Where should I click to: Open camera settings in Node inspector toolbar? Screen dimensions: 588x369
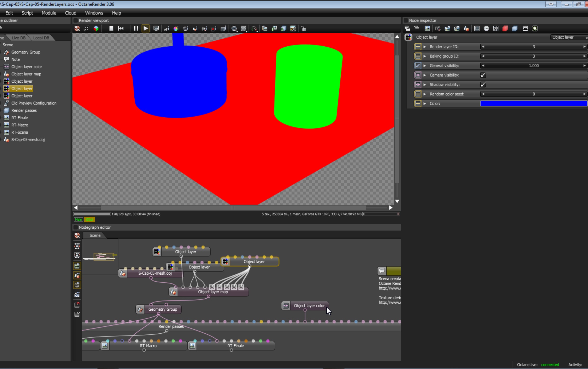(x=438, y=29)
